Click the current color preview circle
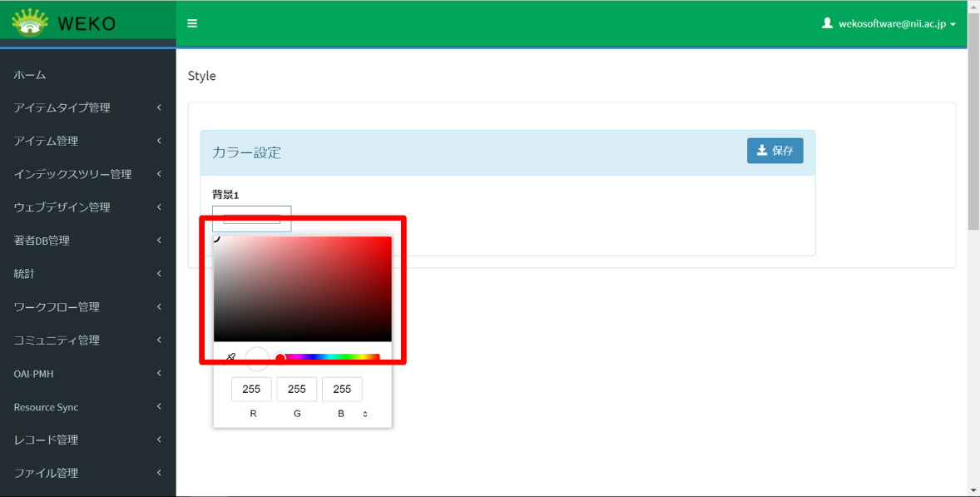The height and width of the screenshot is (497, 980). click(x=256, y=356)
